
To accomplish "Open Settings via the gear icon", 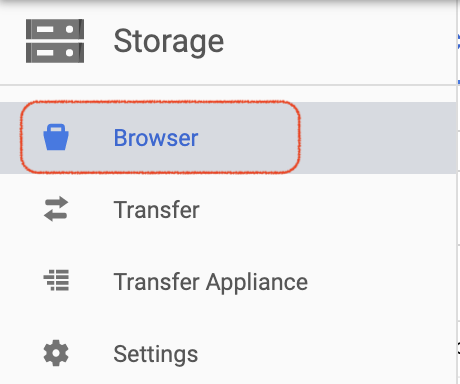I will pyautogui.click(x=56, y=353).
